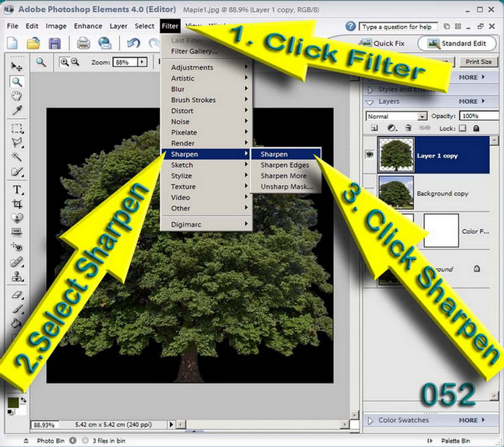The width and height of the screenshot is (504, 447).
Task: Click the Undo arrow icon
Action: [134, 43]
